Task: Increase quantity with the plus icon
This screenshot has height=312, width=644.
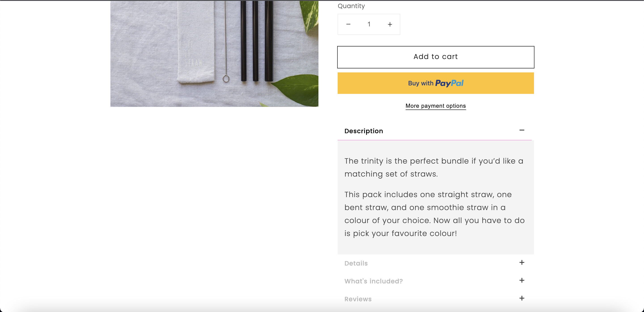Action: tap(390, 24)
